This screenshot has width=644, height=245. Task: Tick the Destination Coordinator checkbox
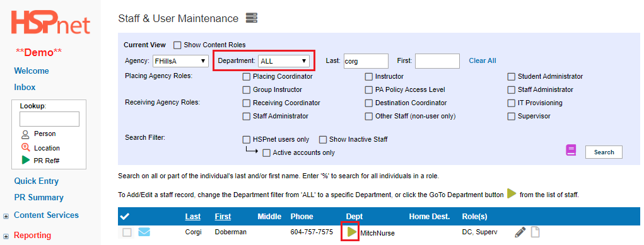pyautogui.click(x=368, y=103)
